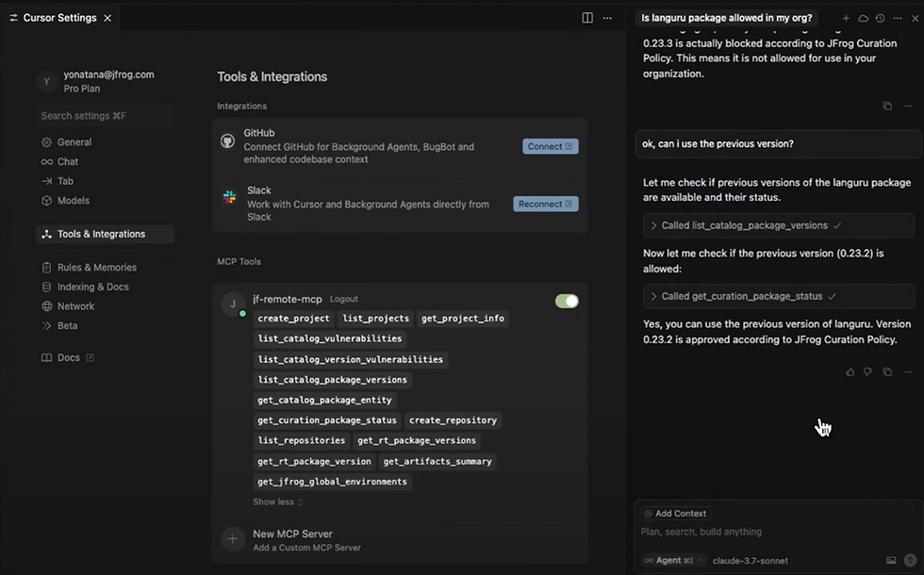Give thumbs down to the last response
Screen dimensions: 924x575
point(868,372)
